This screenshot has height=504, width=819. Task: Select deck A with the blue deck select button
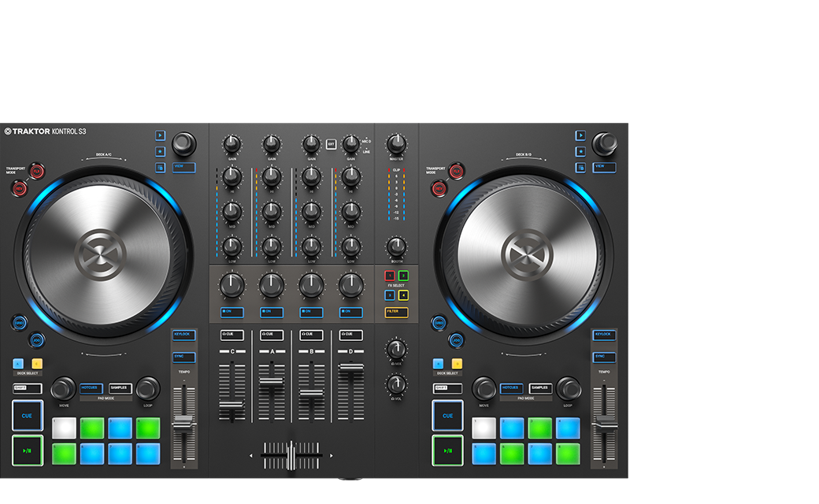18,364
